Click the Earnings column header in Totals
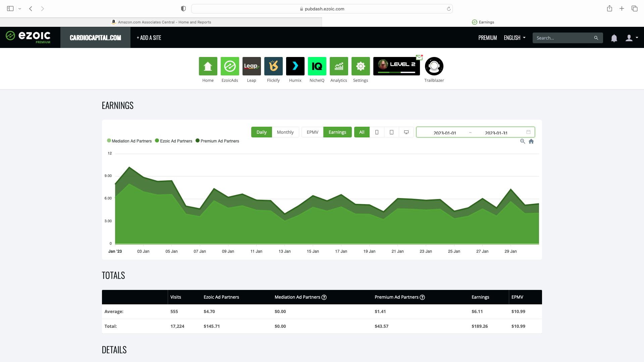The width and height of the screenshot is (644, 362). tap(480, 297)
